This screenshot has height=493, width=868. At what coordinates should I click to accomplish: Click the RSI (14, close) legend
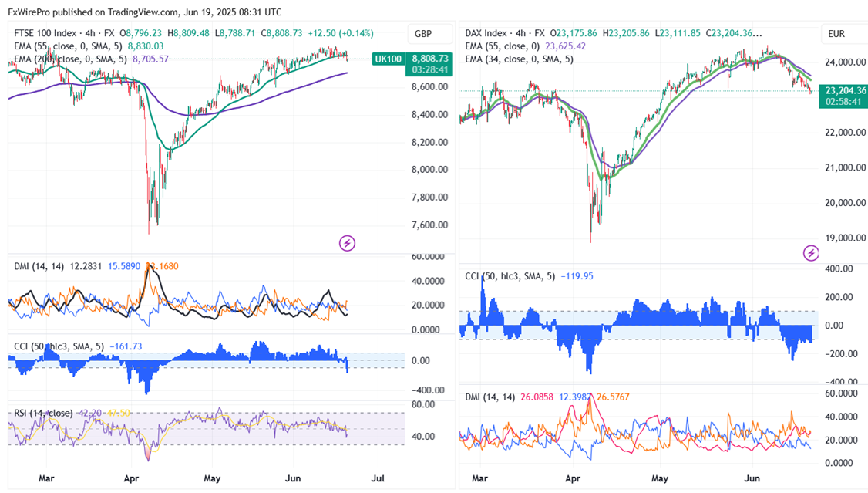(x=43, y=414)
